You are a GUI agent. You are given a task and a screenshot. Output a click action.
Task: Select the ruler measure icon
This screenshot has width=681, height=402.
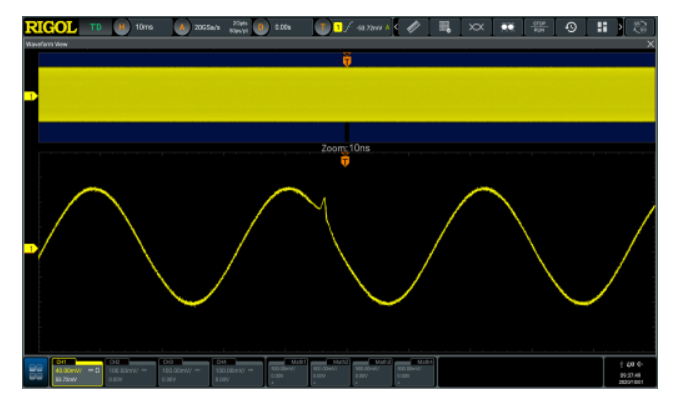(413, 27)
